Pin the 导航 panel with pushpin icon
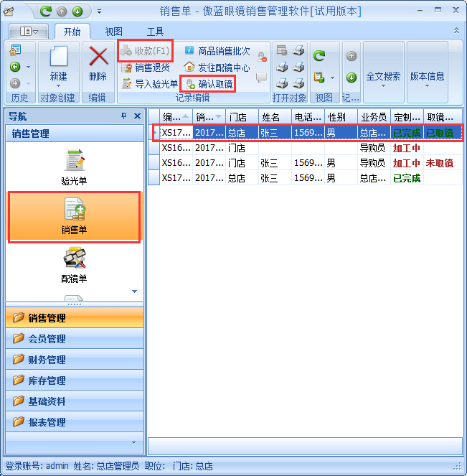Viewport: 467px width, 476px height. point(123,116)
